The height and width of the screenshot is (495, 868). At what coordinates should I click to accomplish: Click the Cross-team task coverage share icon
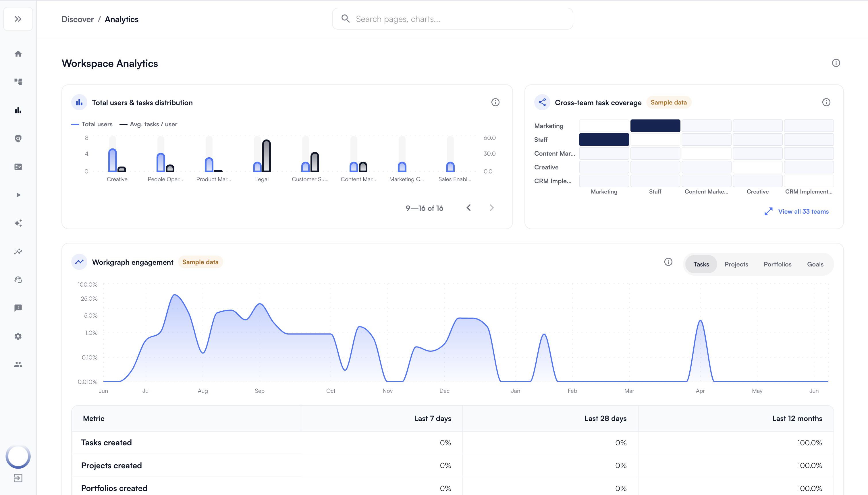pos(542,102)
